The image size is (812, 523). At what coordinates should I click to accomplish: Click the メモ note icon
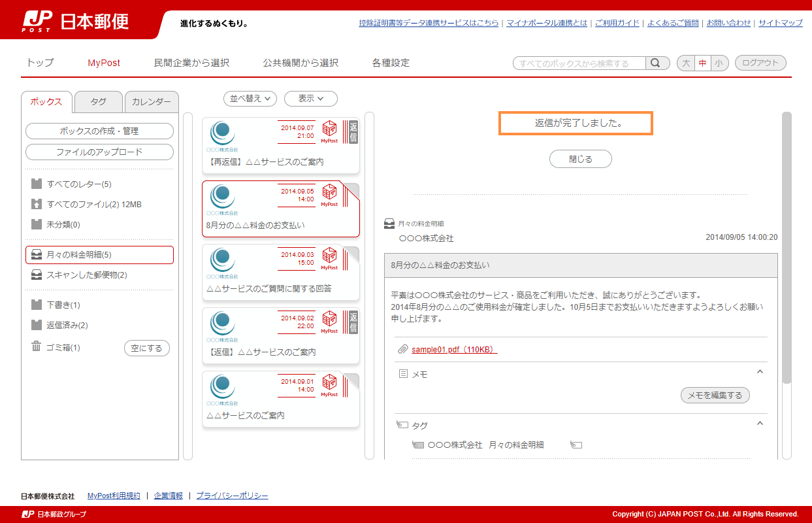[x=403, y=374]
